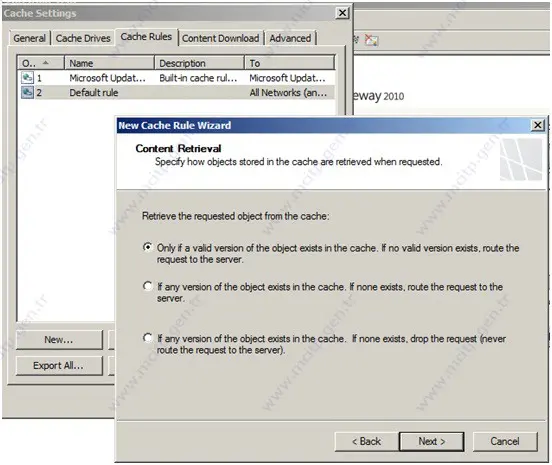Click the Microsoft Update rule icon
This screenshot has width=552, height=465.
click(27, 78)
